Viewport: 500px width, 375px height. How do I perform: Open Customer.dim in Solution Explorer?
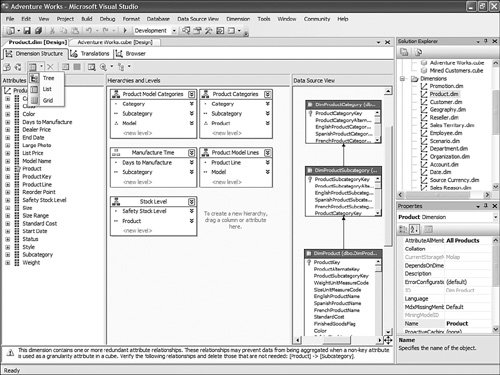[446, 102]
